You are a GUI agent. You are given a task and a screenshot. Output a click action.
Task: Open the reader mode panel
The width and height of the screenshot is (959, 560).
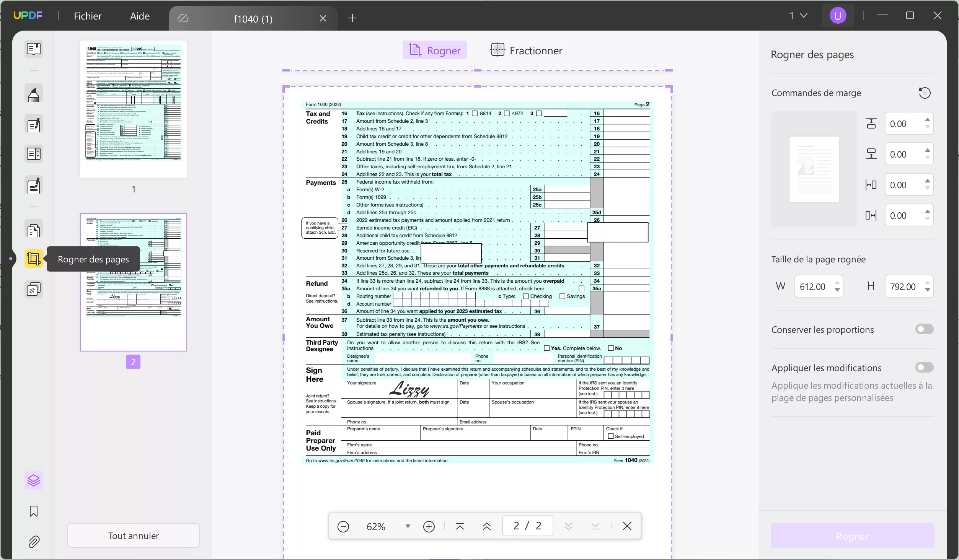[x=34, y=49]
